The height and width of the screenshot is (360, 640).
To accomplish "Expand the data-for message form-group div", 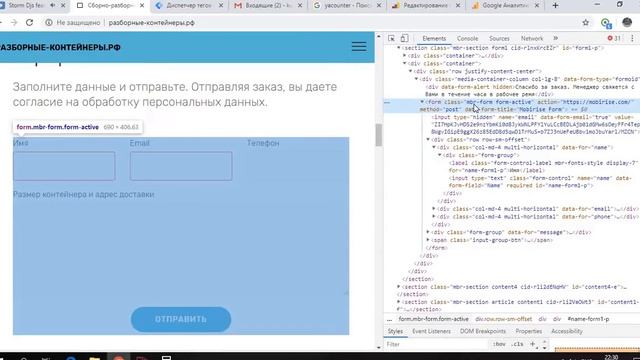I will click(428, 232).
